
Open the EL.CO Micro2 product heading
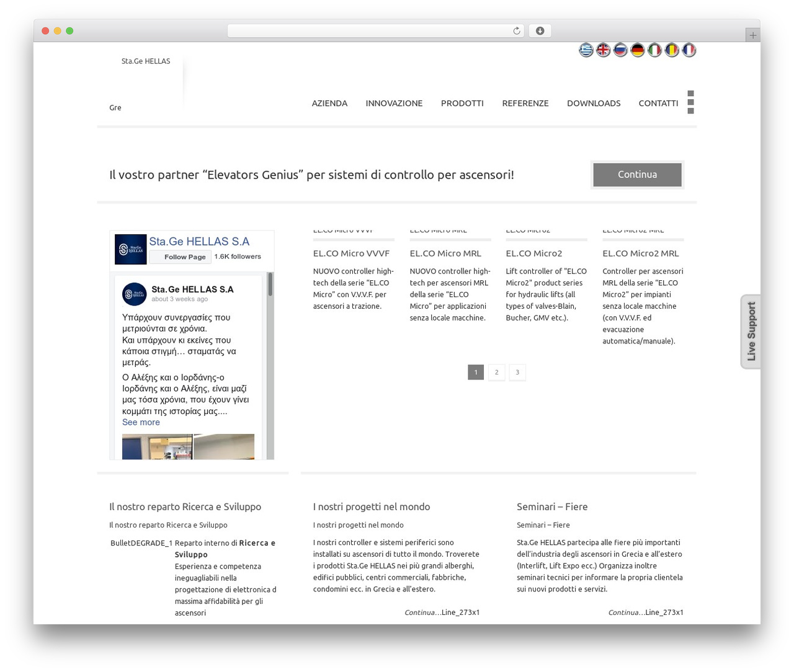point(534,254)
